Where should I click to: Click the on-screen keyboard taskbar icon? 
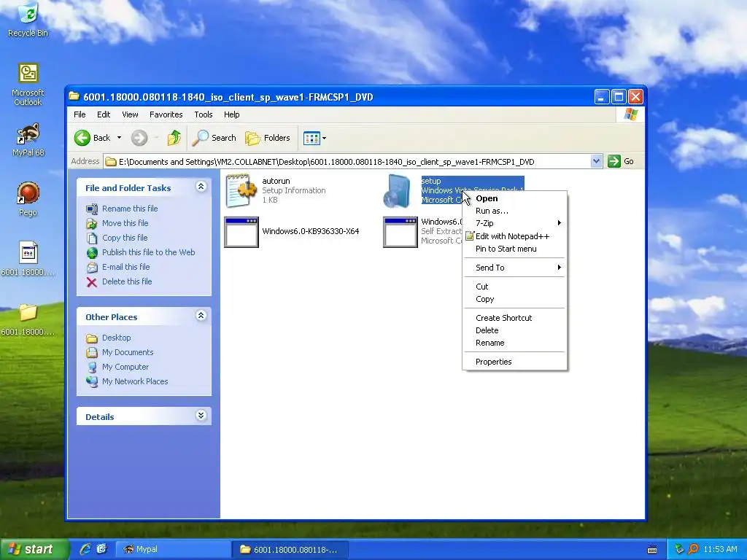click(652, 550)
